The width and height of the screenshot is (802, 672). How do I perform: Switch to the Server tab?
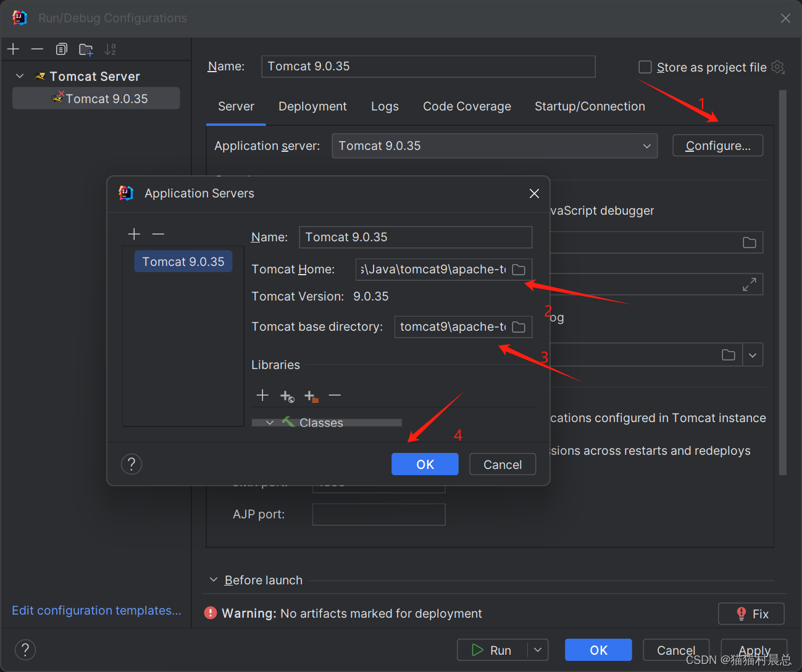point(236,106)
